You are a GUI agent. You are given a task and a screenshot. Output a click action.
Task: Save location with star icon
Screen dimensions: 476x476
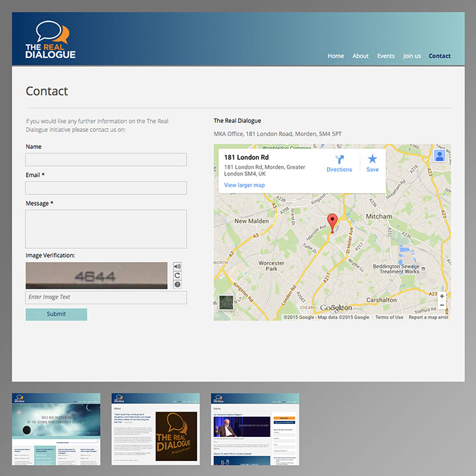pos(372,159)
